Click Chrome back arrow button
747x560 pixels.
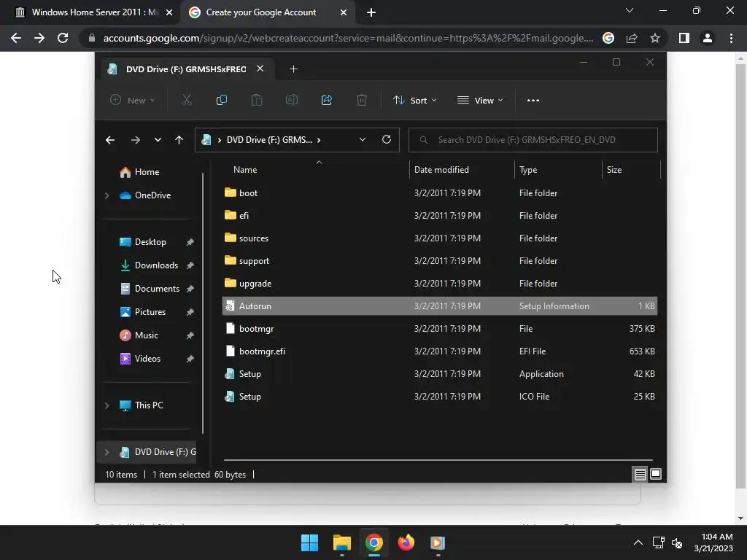tap(16, 38)
